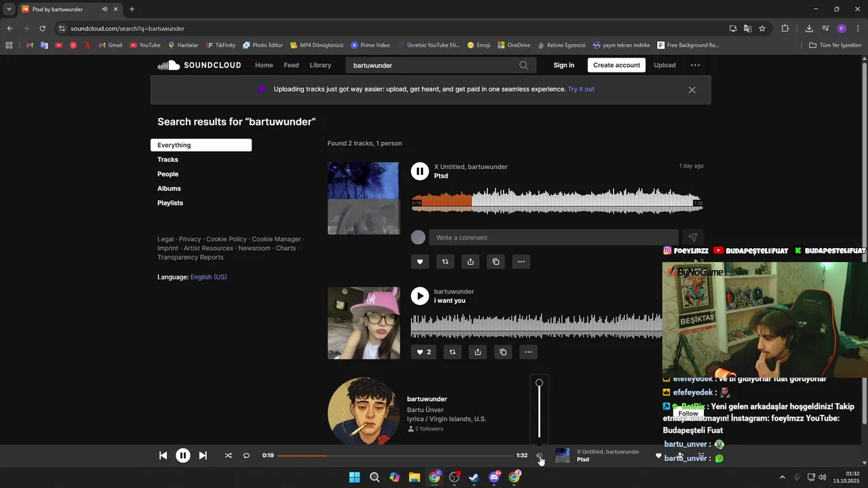Open the bartuwunder profile name link
Screen dimensions: 868x488
click(x=427, y=399)
